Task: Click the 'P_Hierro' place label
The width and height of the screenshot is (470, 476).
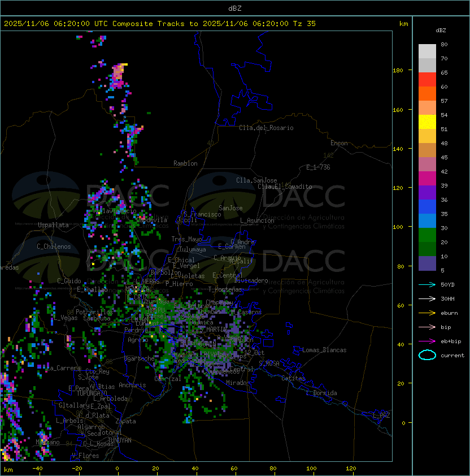Action: click(x=179, y=284)
